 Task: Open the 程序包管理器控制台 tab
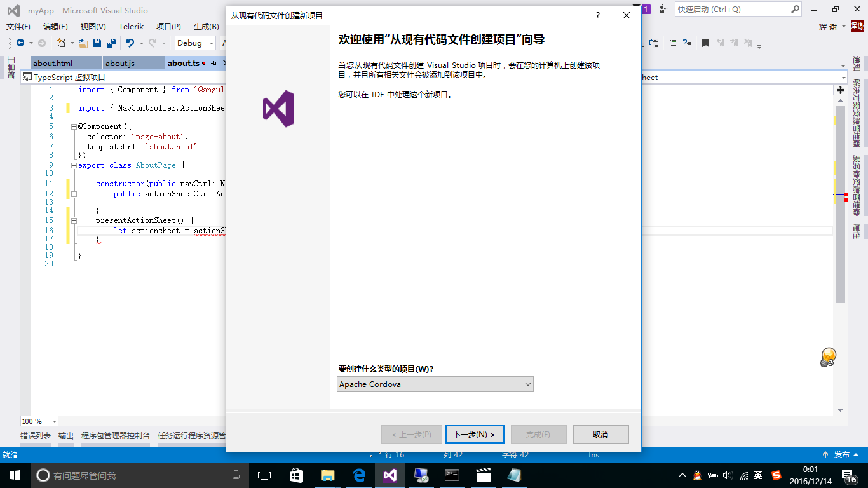click(x=116, y=436)
